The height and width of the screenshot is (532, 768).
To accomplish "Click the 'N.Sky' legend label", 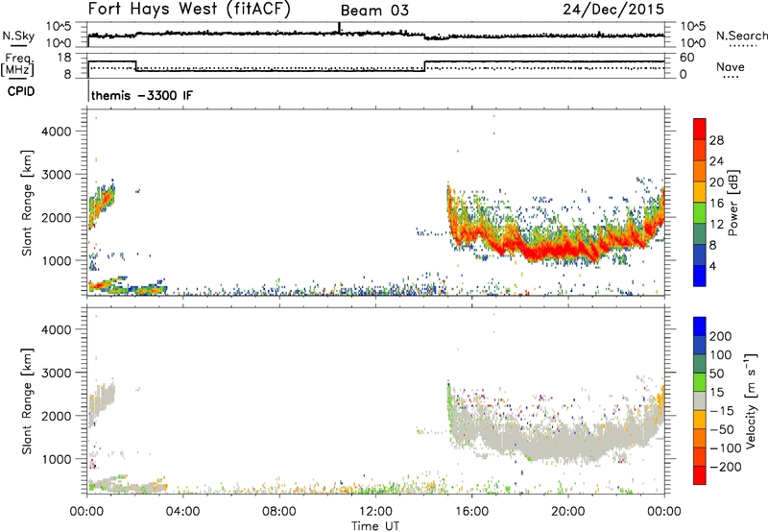I will point(18,36).
